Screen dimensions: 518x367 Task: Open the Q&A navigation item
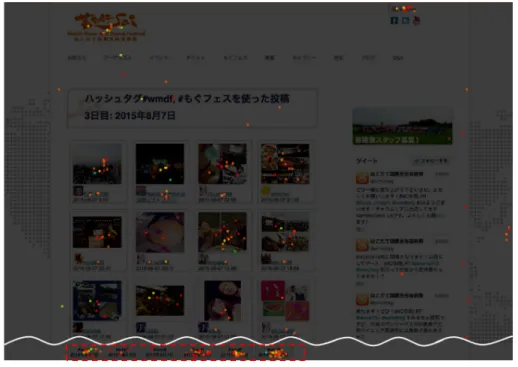tap(398, 58)
